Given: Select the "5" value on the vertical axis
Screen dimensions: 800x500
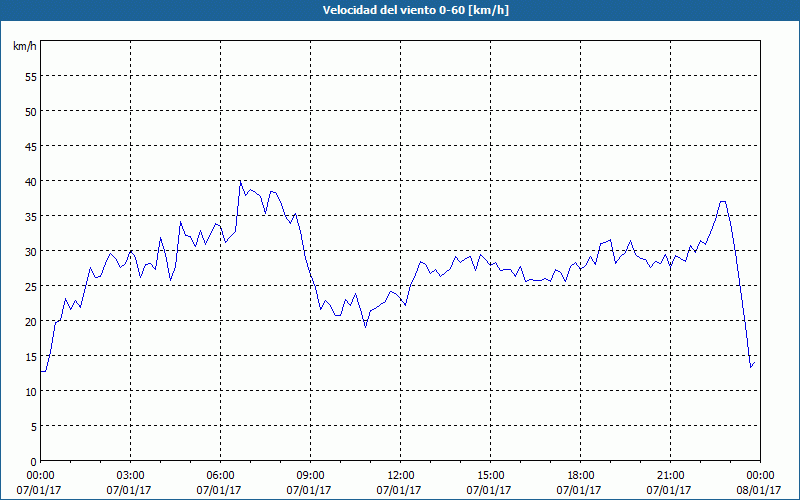Looking at the screenshot, I should click(34, 427).
